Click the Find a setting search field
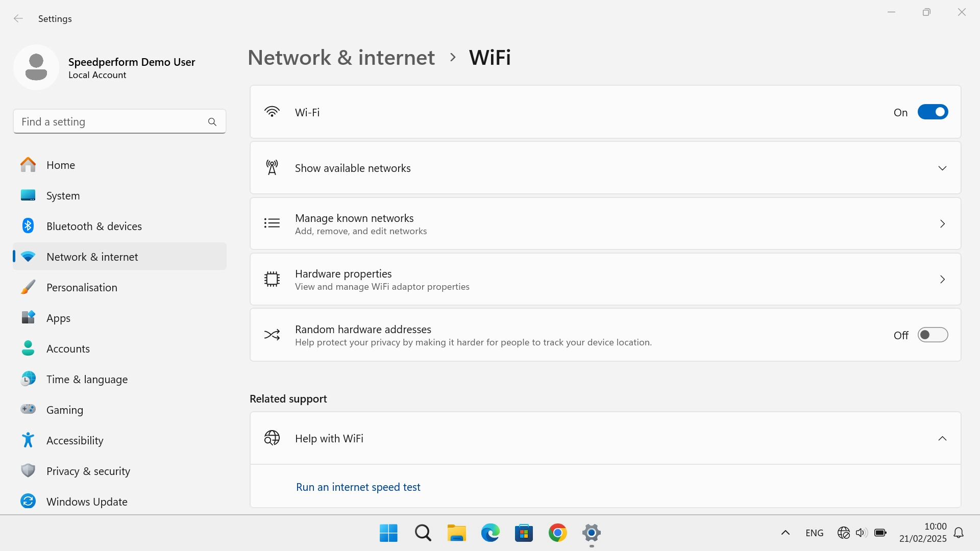Viewport: 980px width, 551px height. [119, 121]
